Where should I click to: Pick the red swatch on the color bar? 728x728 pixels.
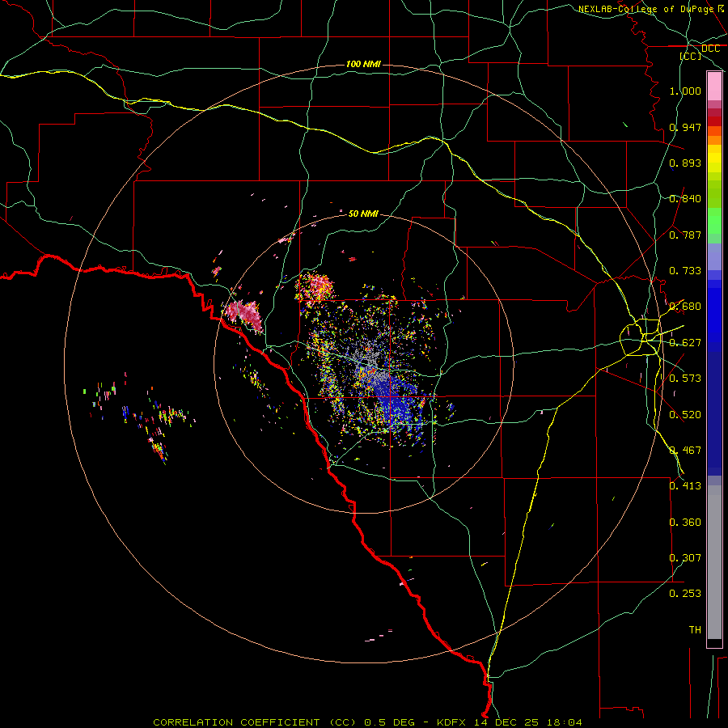(x=714, y=121)
